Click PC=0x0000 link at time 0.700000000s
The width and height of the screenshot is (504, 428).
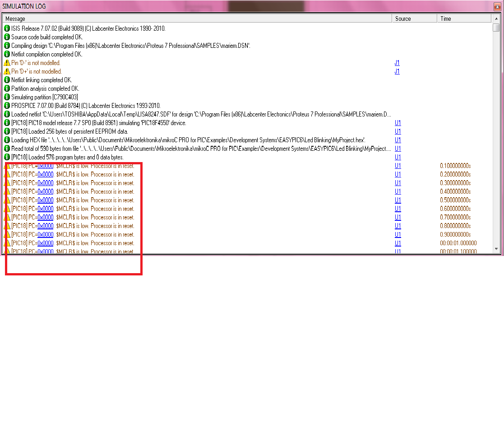(x=45, y=217)
